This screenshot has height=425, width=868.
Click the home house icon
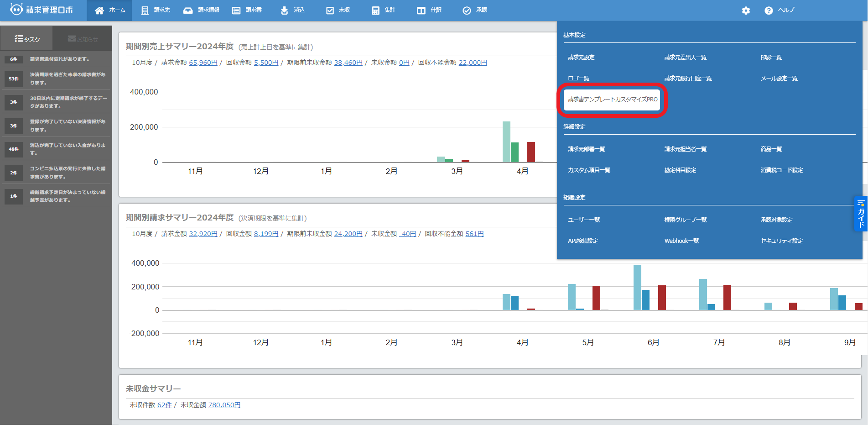(x=99, y=10)
